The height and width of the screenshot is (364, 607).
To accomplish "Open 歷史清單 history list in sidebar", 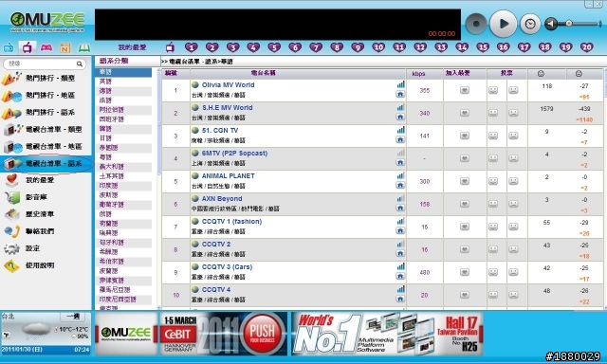I will (x=46, y=214).
